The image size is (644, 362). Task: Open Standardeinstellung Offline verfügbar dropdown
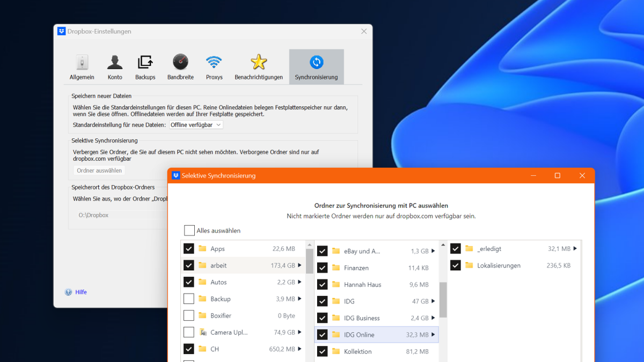196,124
